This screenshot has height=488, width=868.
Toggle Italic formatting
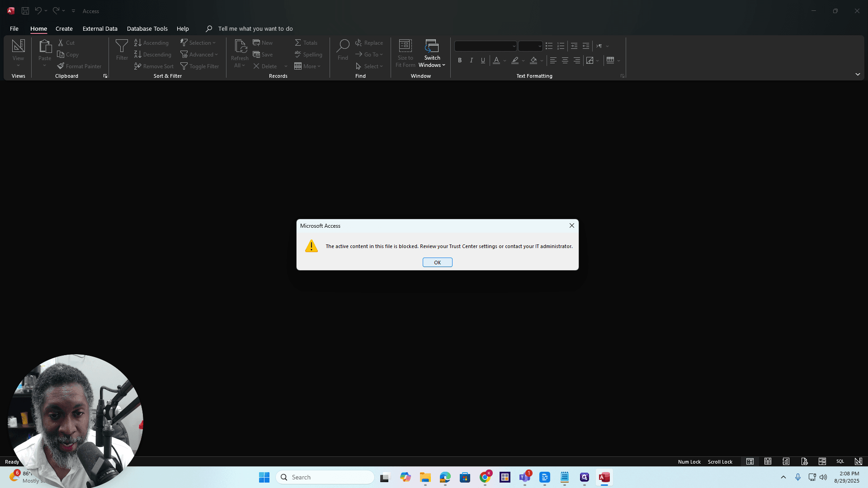click(x=471, y=60)
